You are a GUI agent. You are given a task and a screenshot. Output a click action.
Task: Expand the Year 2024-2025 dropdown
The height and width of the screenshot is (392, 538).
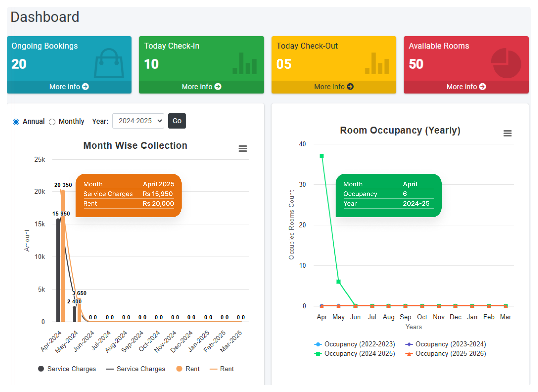point(138,121)
